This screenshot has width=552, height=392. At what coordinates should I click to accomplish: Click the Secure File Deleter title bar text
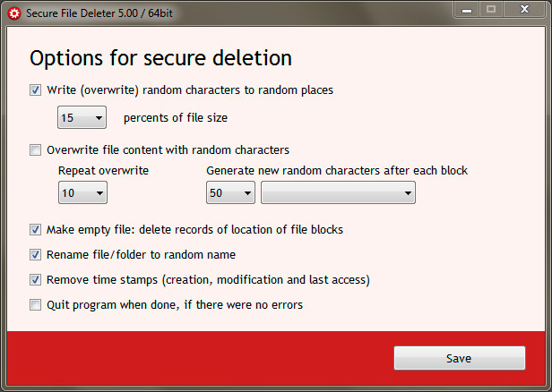pyautogui.click(x=99, y=13)
